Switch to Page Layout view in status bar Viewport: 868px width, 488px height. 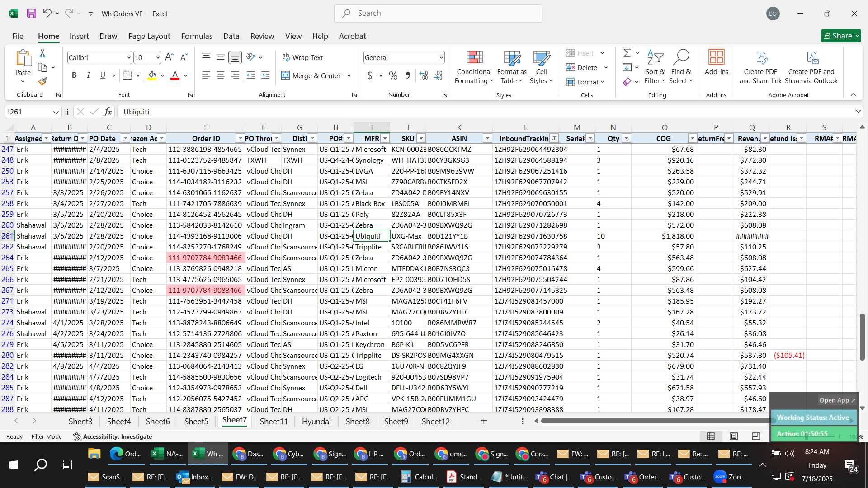(734, 436)
